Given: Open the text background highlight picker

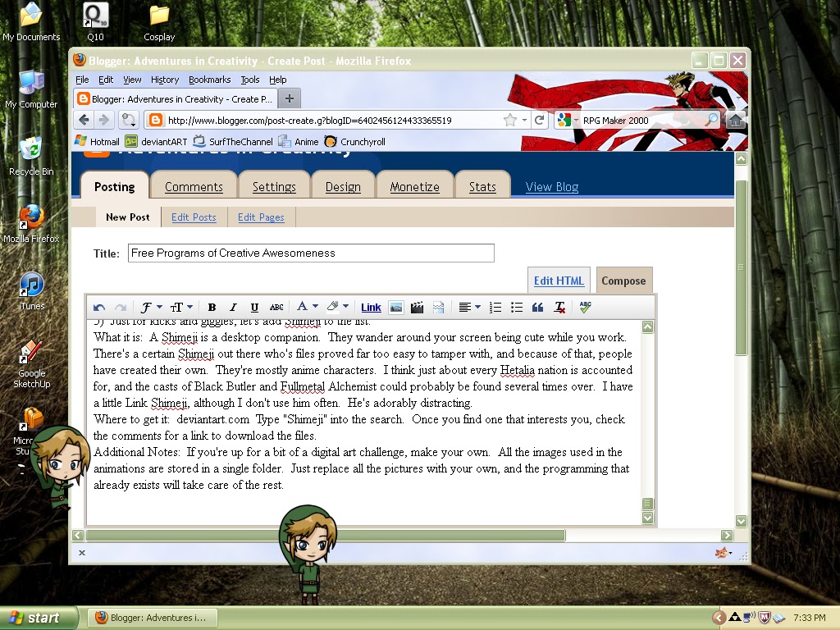Looking at the screenshot, I should click(x=337, y=307).
